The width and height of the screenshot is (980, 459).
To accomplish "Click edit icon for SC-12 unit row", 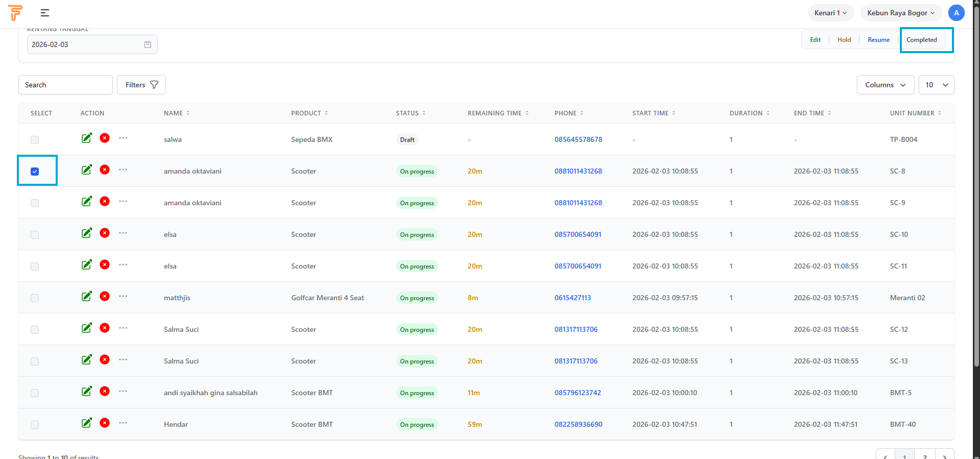I will point(87,328).
